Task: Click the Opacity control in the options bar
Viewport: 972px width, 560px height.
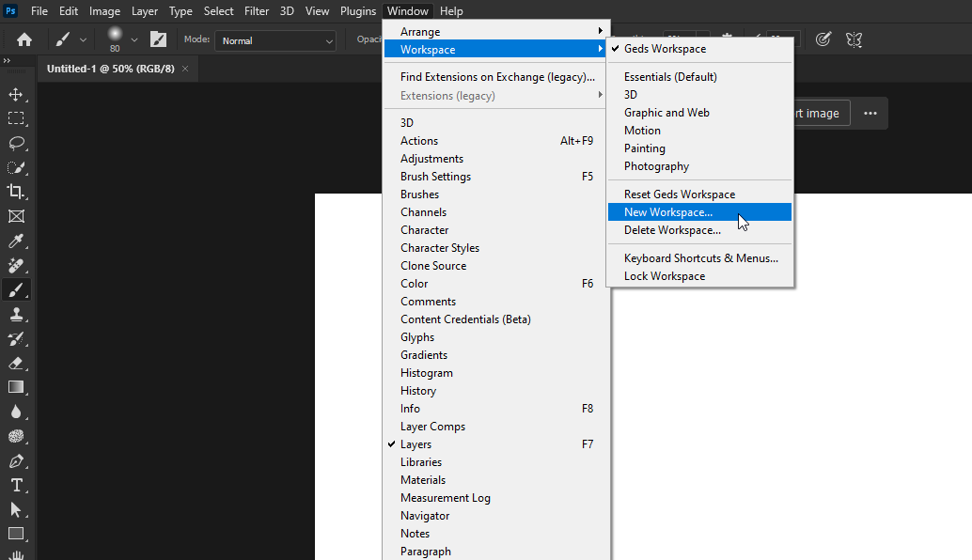Action: click(x=368, y=39)
